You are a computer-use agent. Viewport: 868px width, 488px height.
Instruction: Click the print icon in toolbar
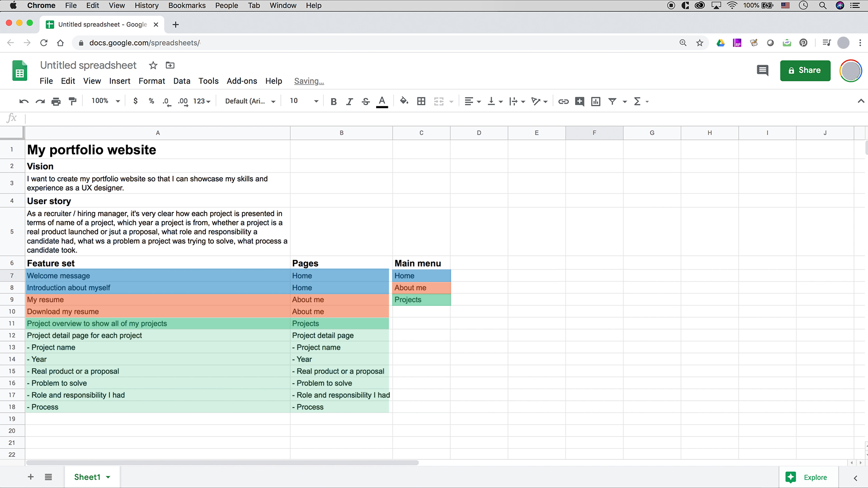tap(56, 101)
